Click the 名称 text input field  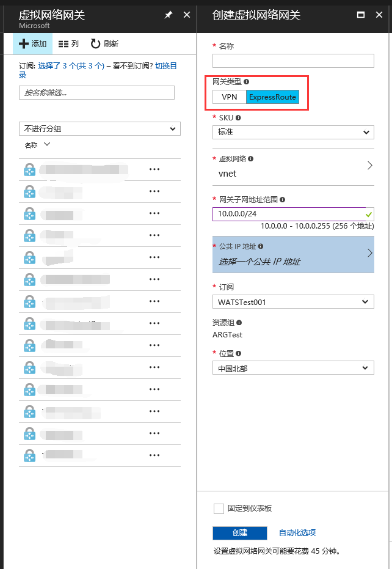tap(293, 61)
